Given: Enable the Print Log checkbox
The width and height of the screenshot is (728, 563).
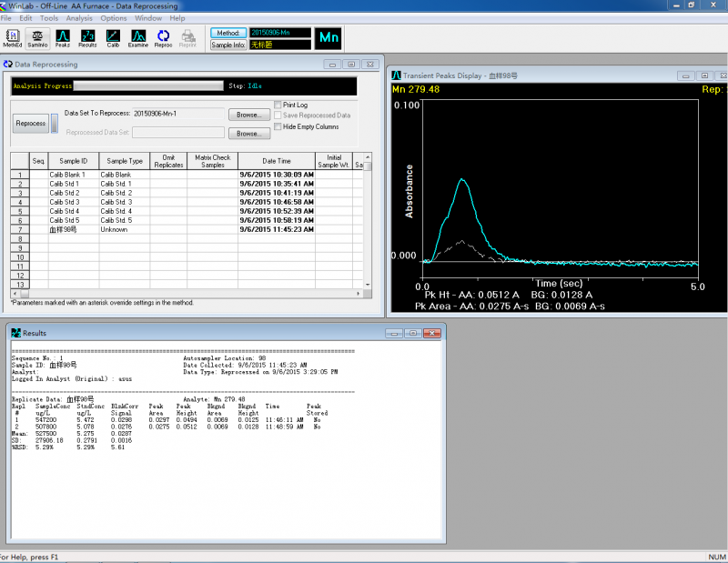Looking at the screenshot, I should [278, 106].
